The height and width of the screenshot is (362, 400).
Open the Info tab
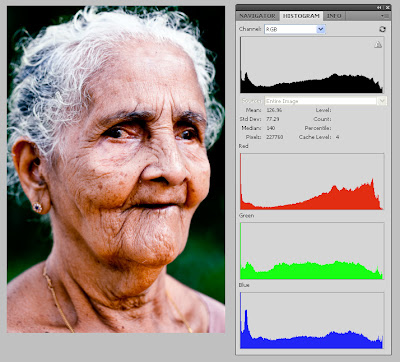point(334,16)
